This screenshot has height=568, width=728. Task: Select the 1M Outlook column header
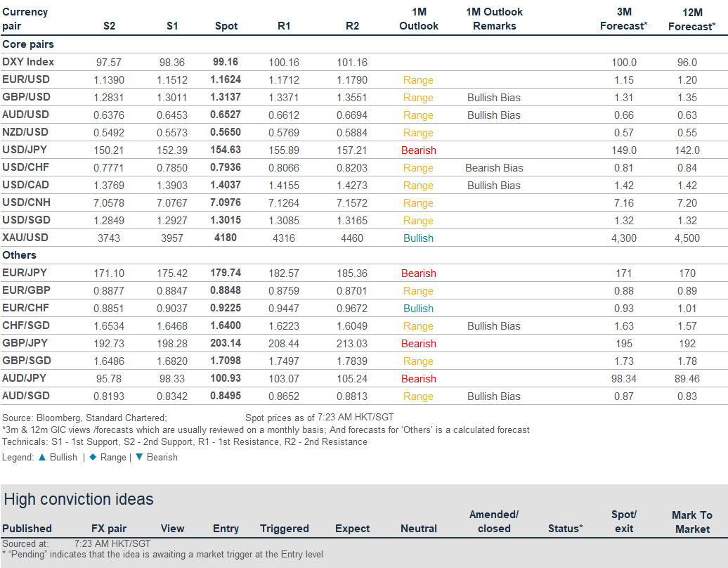419,19
